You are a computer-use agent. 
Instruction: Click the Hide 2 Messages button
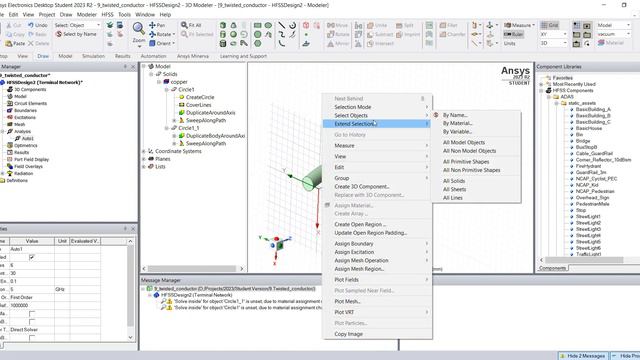click(583, 356)
